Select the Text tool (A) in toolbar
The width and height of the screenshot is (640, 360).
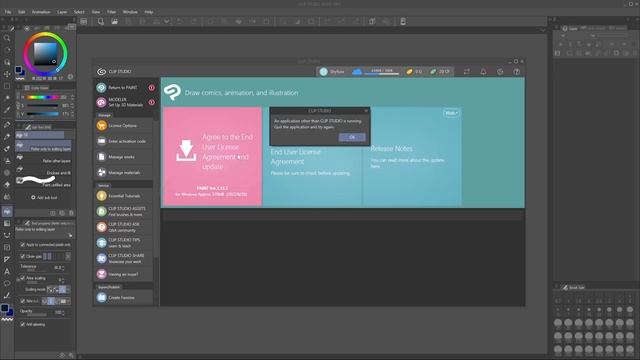point(7,271)
